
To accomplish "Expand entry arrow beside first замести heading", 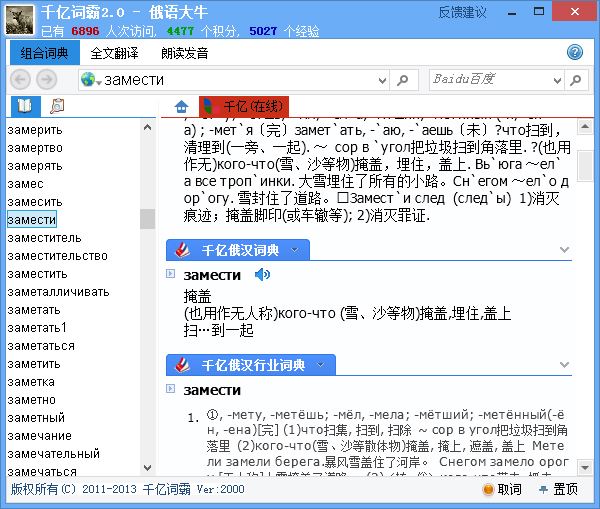I will [170, 274].
